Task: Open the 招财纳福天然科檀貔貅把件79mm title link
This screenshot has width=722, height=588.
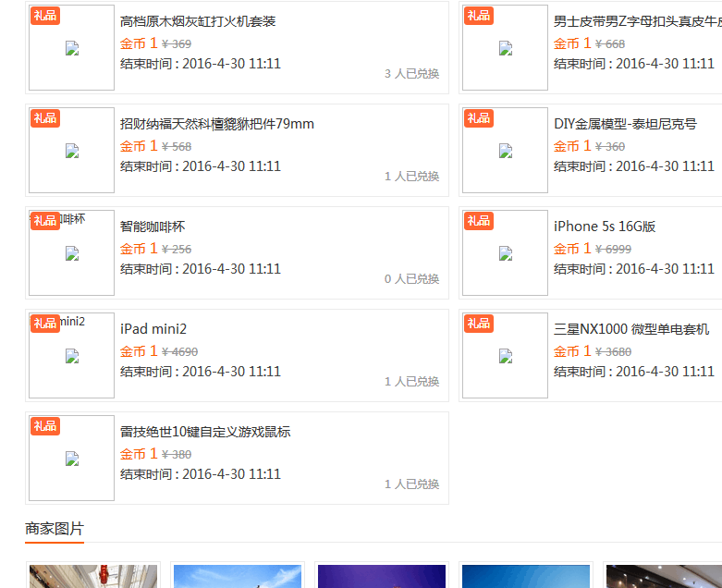Action: (x=217, y=124)
